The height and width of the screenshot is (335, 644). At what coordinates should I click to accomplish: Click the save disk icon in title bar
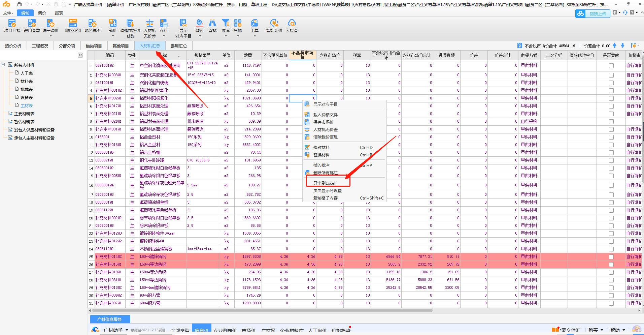coord(19,4)
